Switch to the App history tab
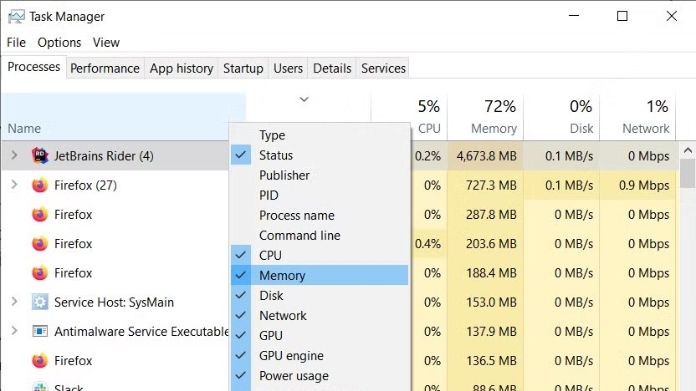The image size is (696, 391). (182, 68)
